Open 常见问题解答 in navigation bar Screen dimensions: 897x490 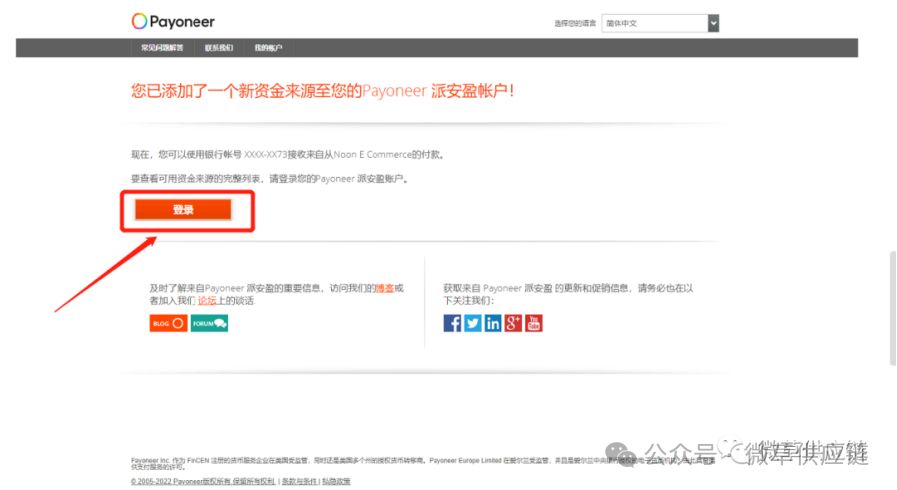click(162, 48)
